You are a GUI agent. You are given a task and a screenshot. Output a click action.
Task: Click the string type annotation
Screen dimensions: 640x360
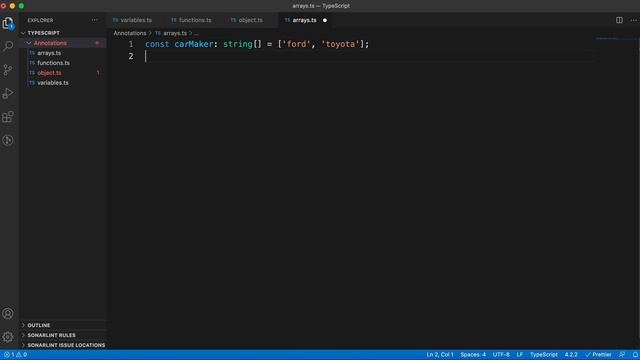[x=238, y=44]
